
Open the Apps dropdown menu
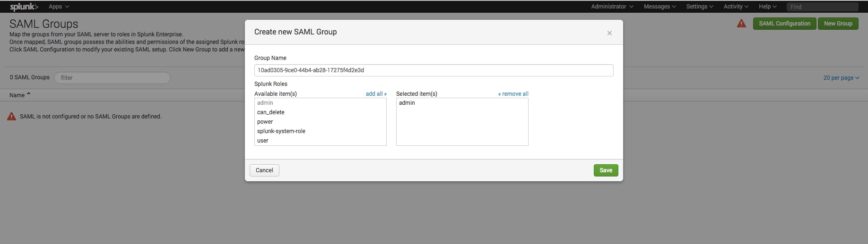59,7
